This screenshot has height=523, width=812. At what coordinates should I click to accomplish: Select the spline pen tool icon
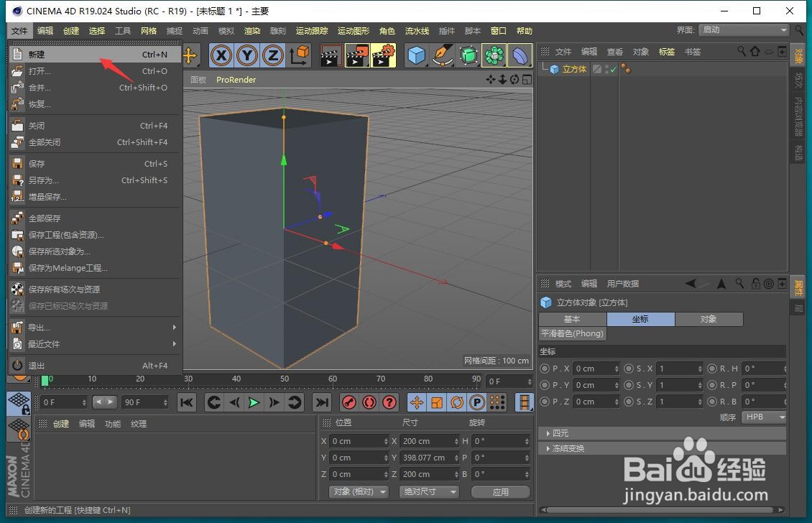coord(443,55)
